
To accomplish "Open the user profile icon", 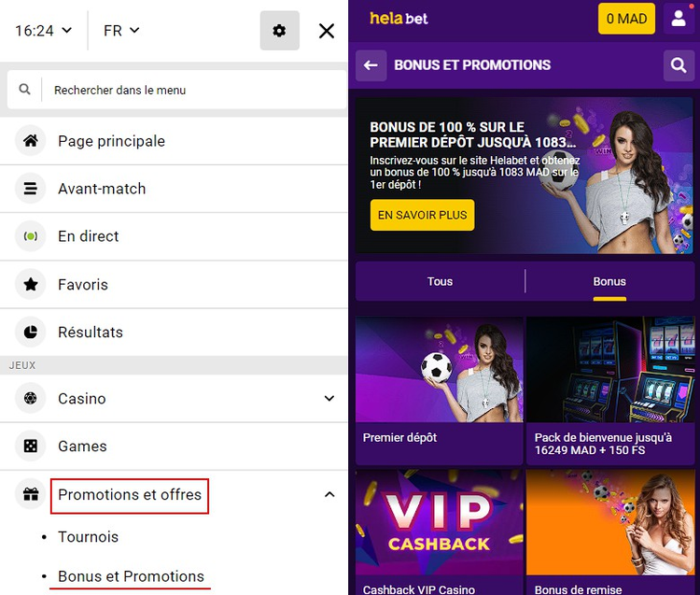I will pyautogui.click(x=679, y=19).
